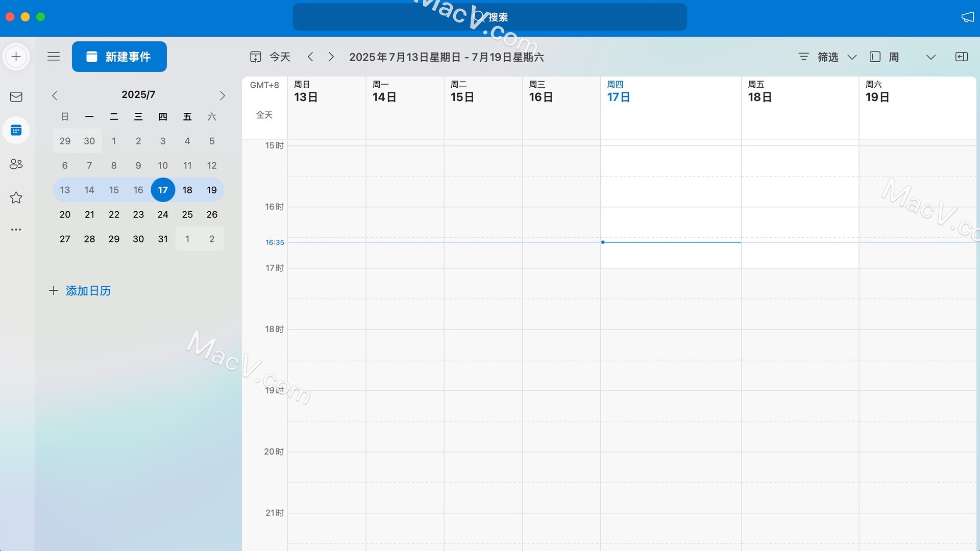980x551 pixels.
Task: Open the 周 view-switcher dropdown
Action: coord(930,57)
